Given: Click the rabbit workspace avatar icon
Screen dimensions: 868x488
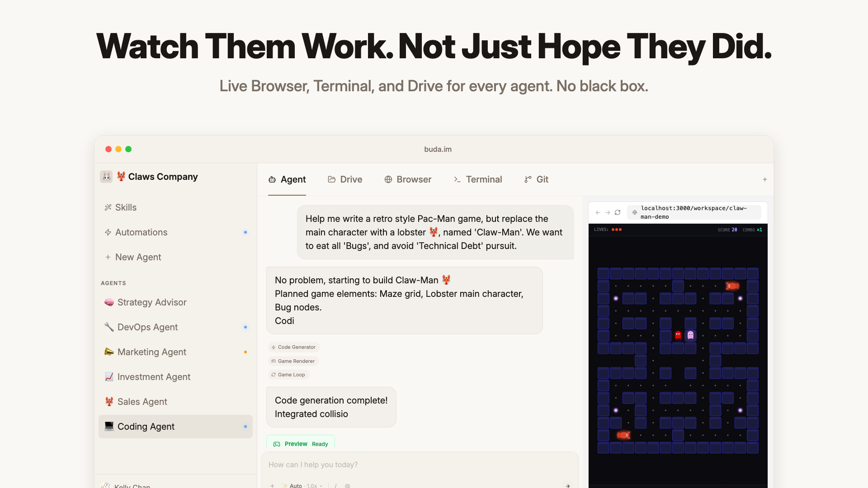Looking at the screenshot, I should coord(106,177).
